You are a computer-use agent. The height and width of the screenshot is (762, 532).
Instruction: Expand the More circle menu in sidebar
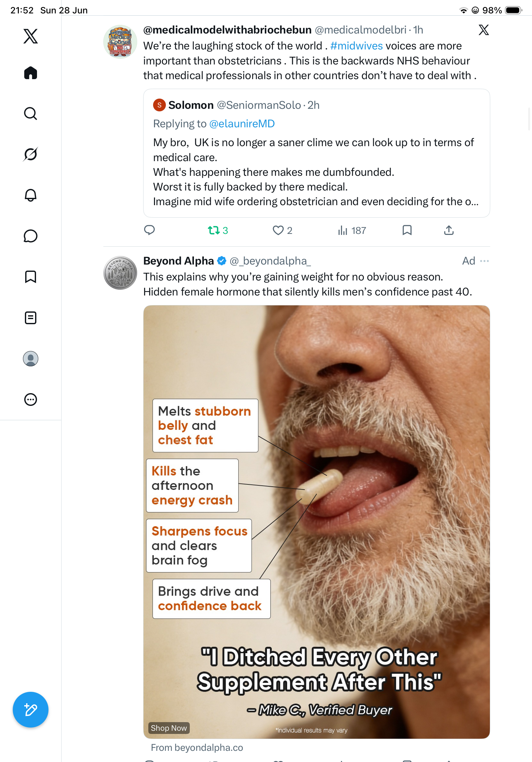31,399
